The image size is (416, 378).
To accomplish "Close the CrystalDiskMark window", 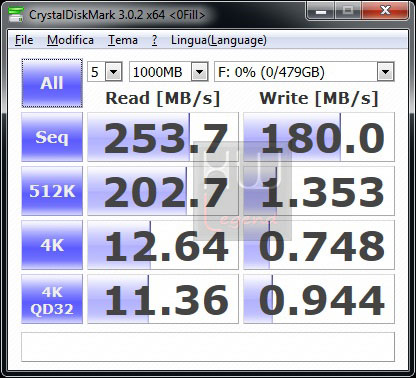I will coord(385,11).
